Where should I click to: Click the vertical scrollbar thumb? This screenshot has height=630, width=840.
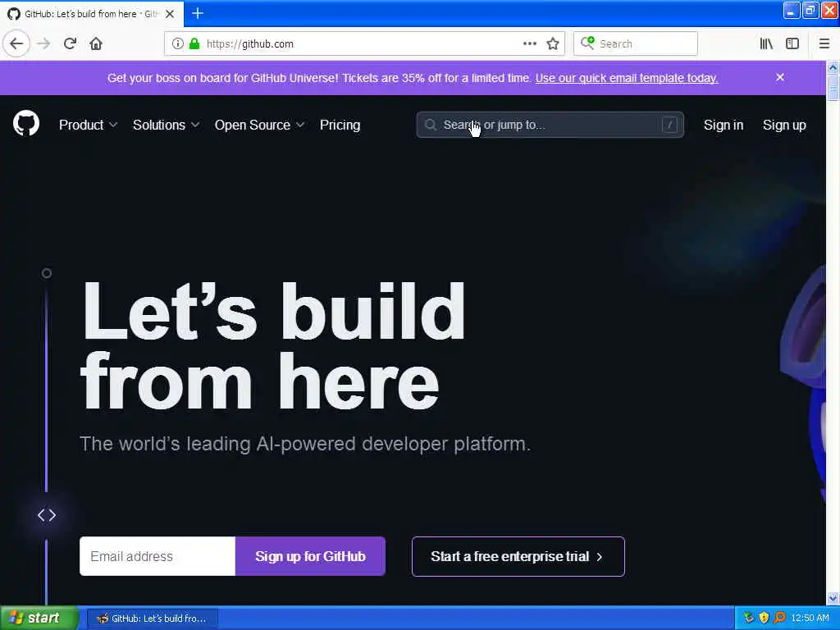(x=833, y=87)
